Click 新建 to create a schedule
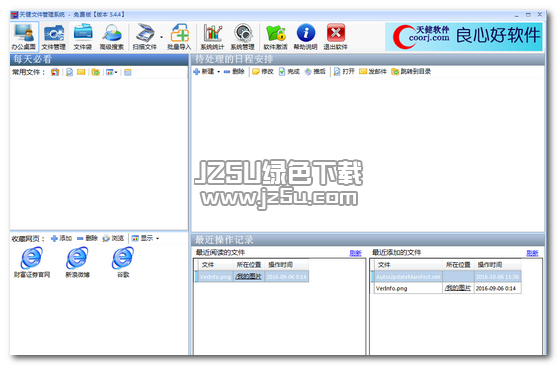Image resolution: width=558 pixels, height=366 pixels. point(204,72)
